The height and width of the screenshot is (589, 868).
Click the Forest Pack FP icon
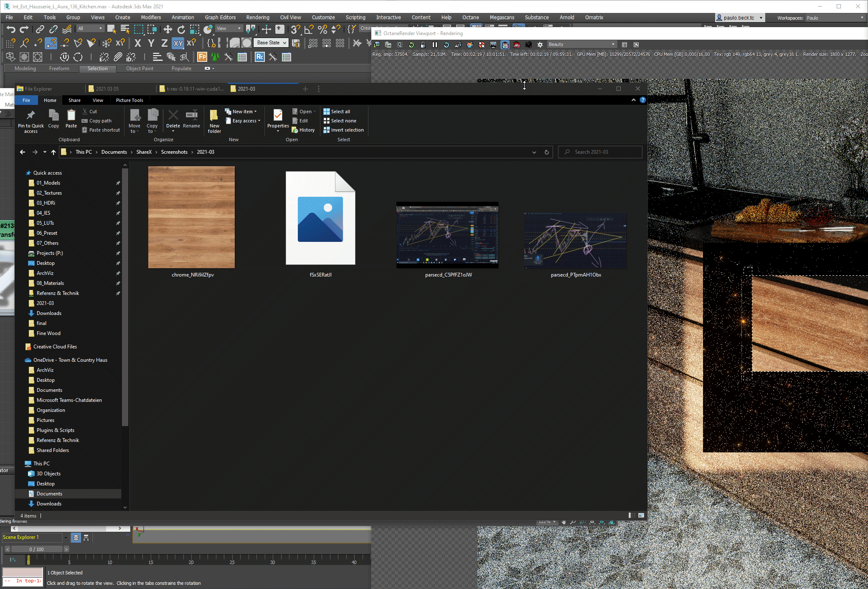202,57
